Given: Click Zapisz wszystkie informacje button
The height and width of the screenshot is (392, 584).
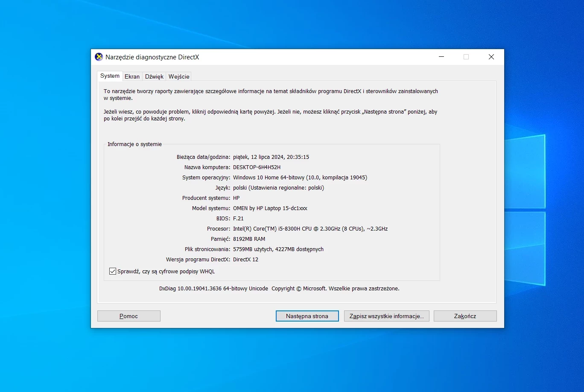Looking at the screenshot, I should click(386, 316).
